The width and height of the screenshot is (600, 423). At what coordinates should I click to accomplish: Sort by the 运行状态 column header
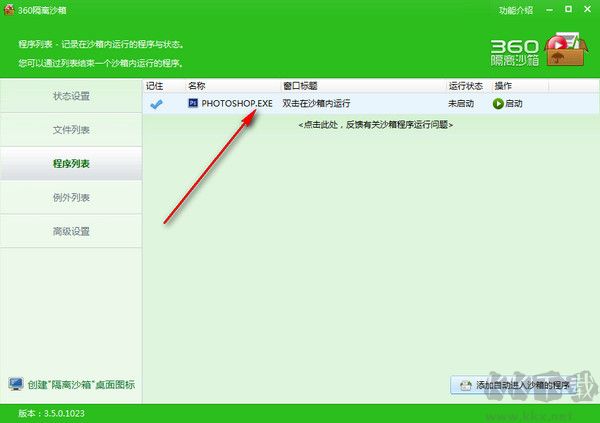click(469, 86)
